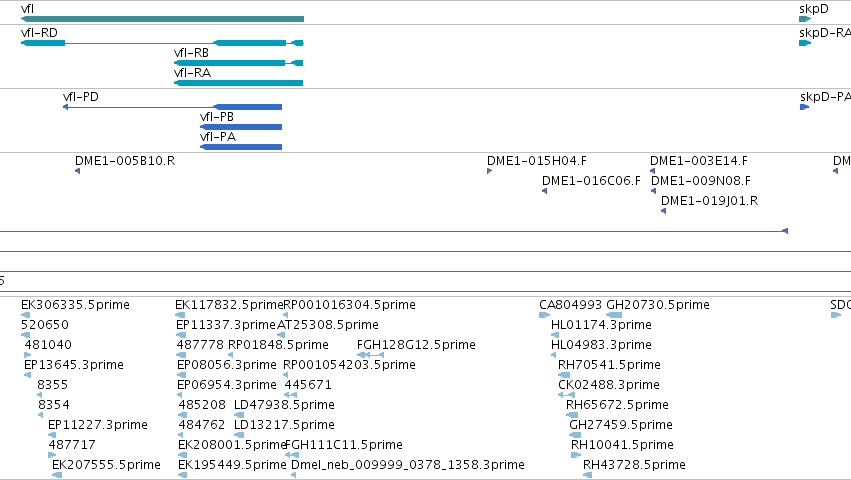Select the vfl-PD protein feature
Viewport: 851px width, 480px height.
[173, 107]
